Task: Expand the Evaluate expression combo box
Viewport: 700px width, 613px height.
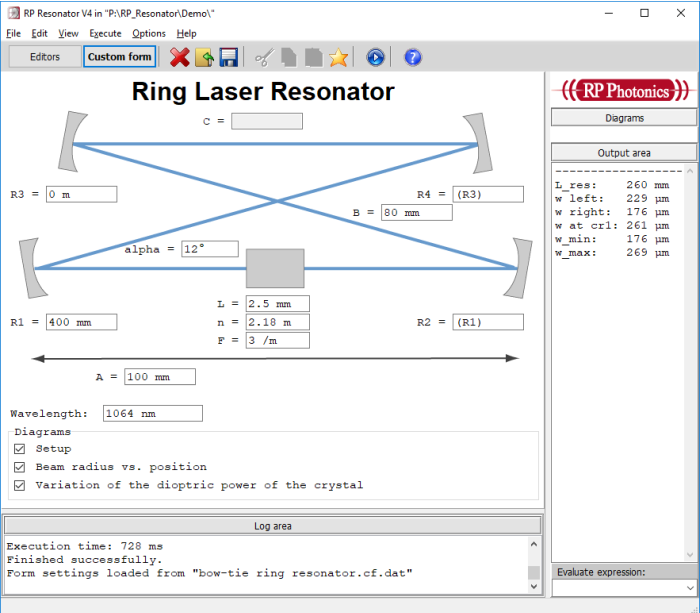Action: pyautogui.click(x=690, y=588)
